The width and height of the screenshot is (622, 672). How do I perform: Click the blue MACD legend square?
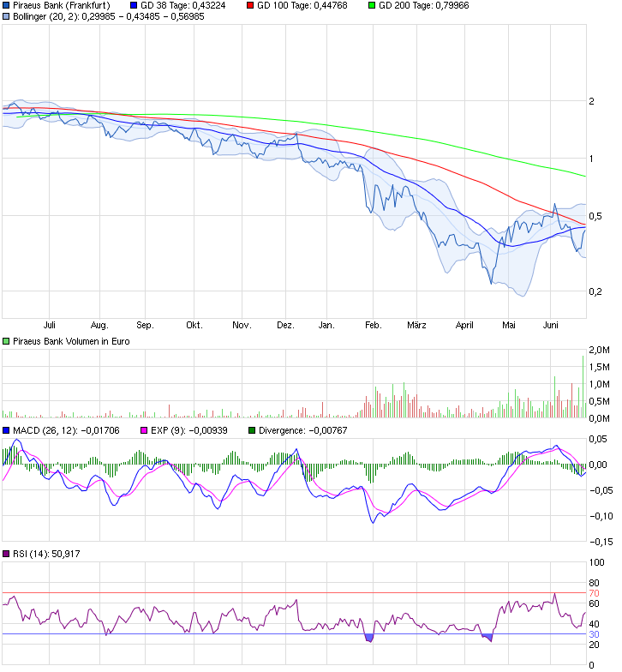(x=6, y=430)
